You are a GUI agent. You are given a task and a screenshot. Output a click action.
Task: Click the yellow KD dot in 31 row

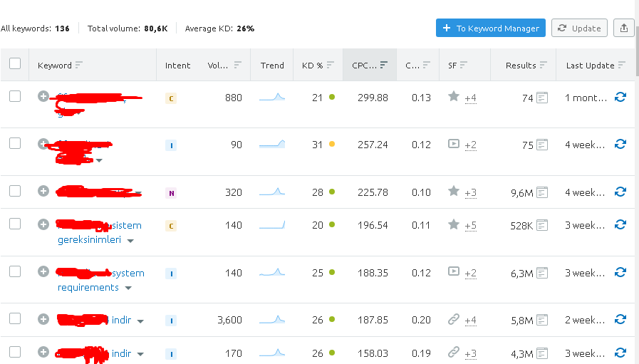tap(332, 144)
